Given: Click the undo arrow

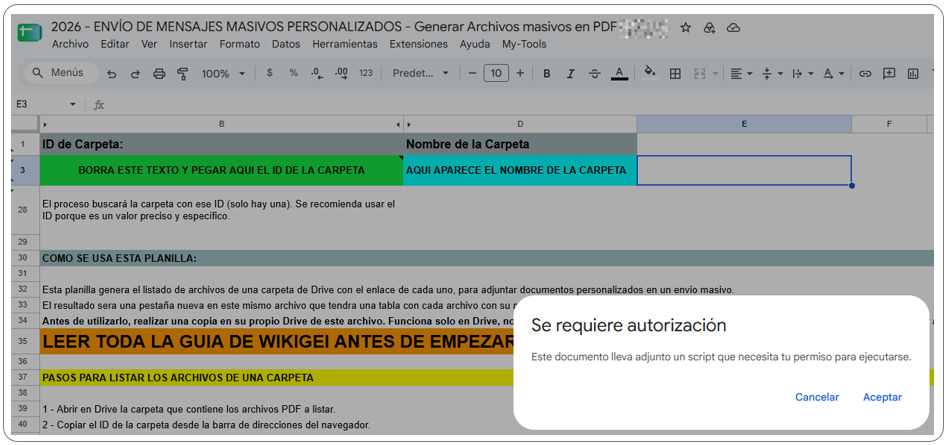Looking at the screenshot, I should [112, 74].
